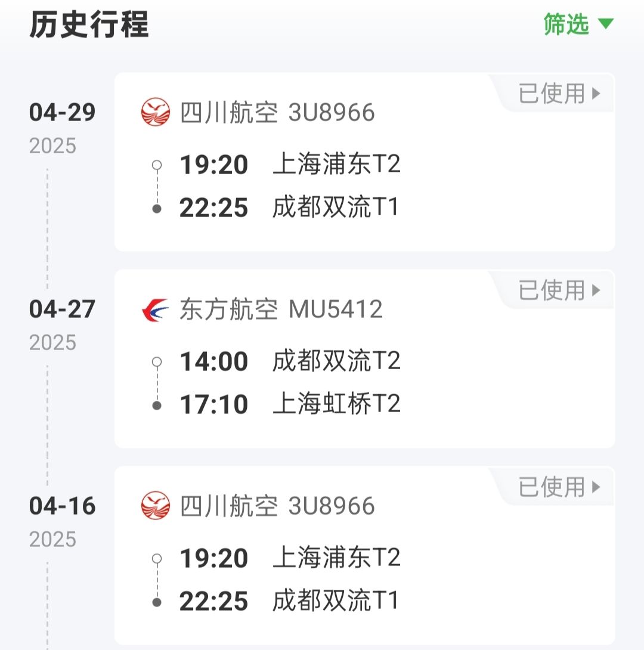This screenshot has width=644, height=650.
Task: Select the 04-16 date label
Action: [x=62, y=506]
